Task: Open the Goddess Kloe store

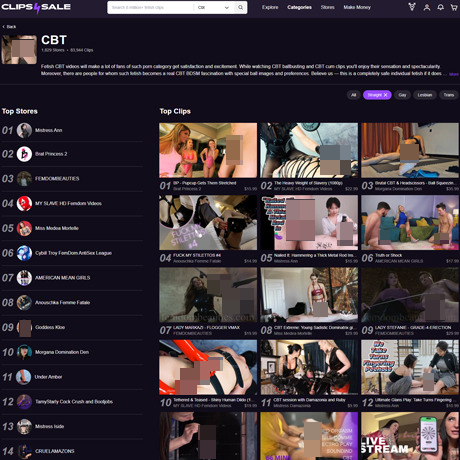Action: tap(50, 327)
